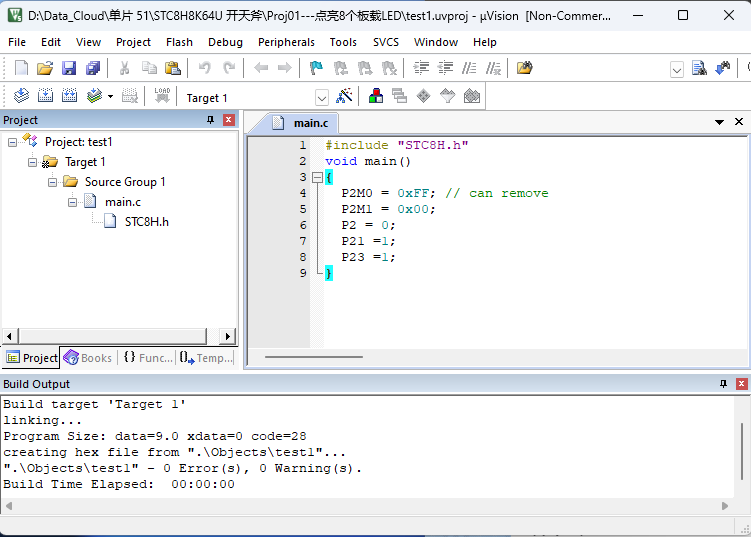751x537 pixels.
Task: Navigate forward arrow
Action: click(x=284, y=68)
